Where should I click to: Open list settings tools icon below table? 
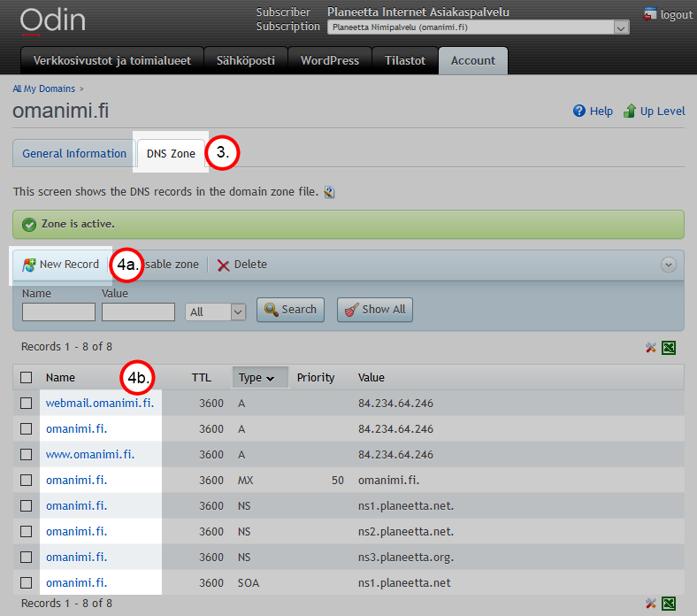[651, 604]
